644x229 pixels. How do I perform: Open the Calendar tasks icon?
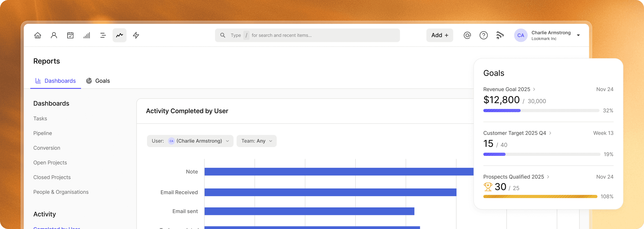70,35
